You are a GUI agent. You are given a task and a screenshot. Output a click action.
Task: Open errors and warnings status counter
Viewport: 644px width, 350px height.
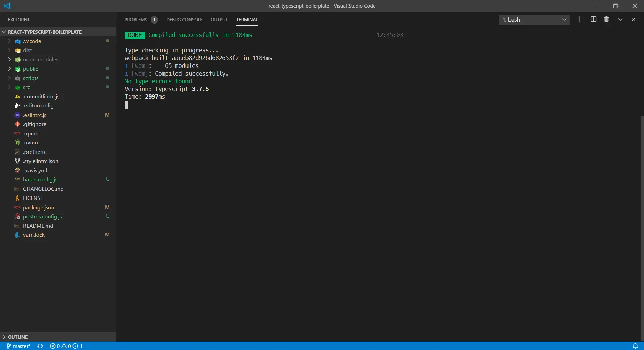tap(66, 346)
